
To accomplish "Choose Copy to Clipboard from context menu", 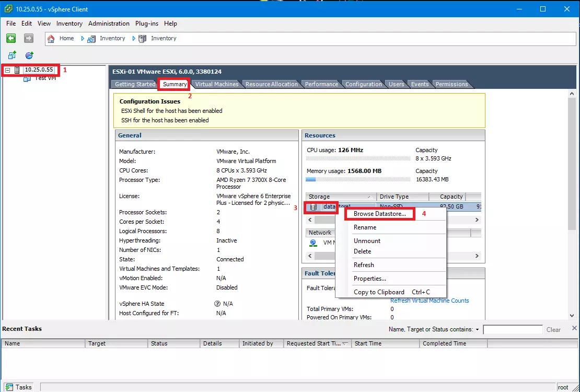I will click(x=391, y=292).
